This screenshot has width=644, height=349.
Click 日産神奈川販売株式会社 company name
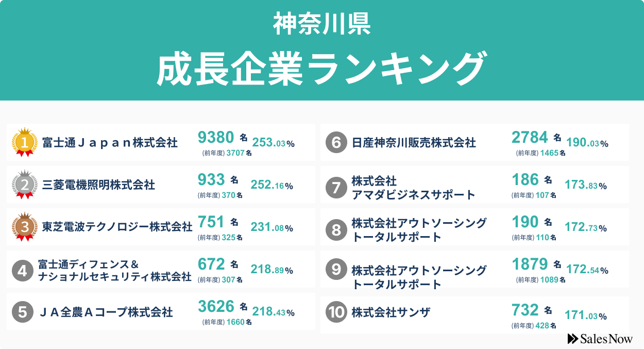(x=414, y=142)
